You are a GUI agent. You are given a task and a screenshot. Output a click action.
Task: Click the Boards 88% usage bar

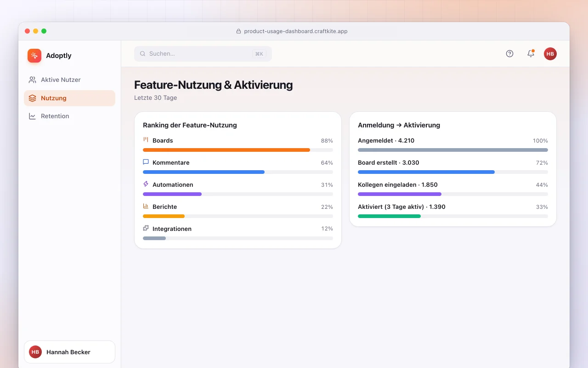[x=238, y=150]
